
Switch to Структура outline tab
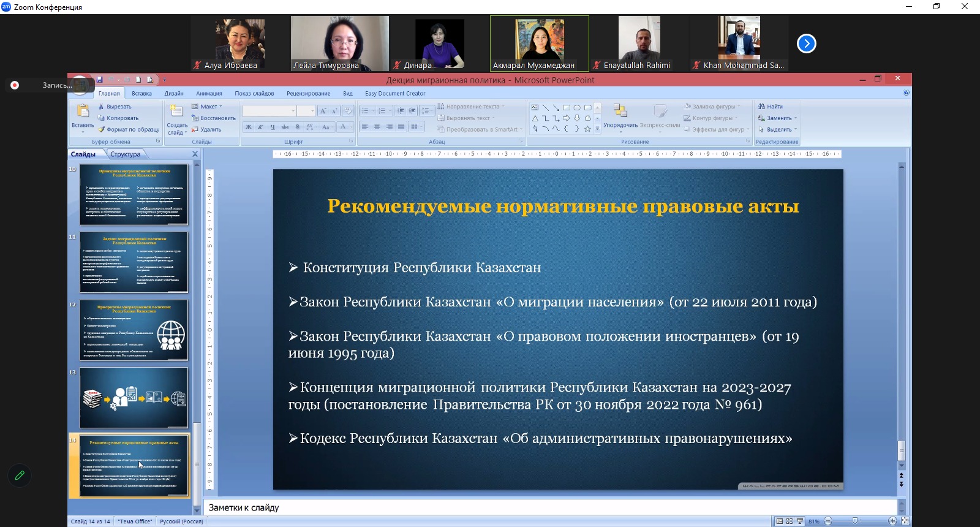pyautogui.click(x=125, y=154)
